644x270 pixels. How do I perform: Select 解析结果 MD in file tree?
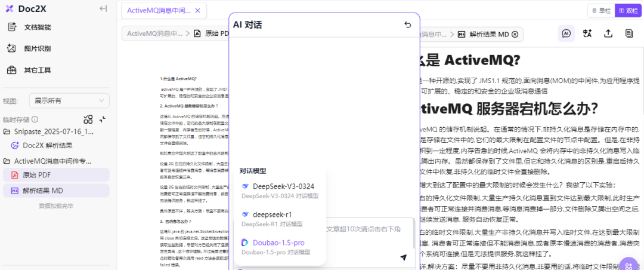coord(56,191)
